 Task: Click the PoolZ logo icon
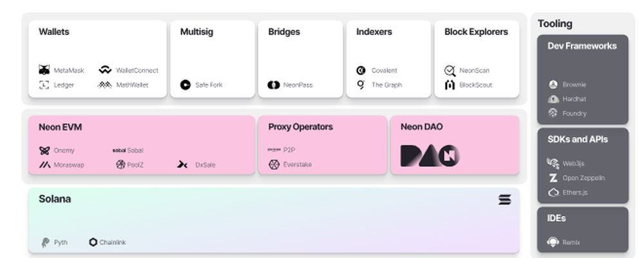pyautogui.click(x=120, y=164)
